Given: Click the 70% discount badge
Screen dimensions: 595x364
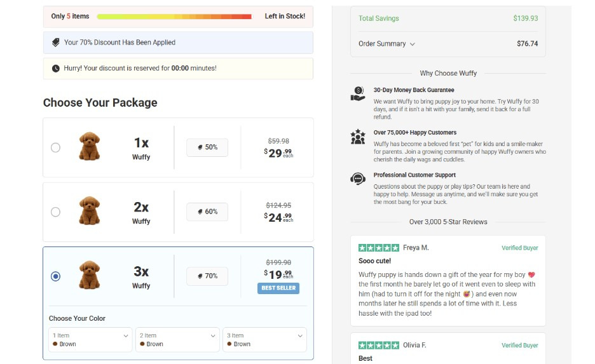Looking at the screenshot, I should click(207, 276).
